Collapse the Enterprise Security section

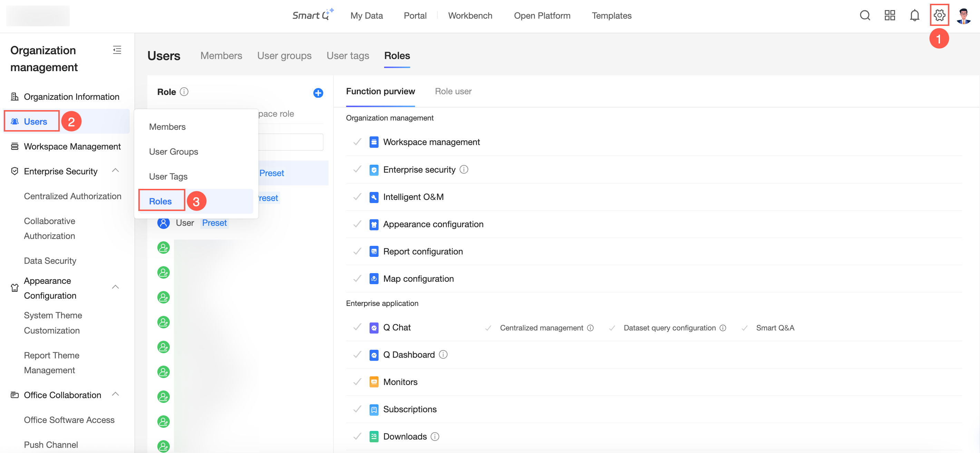click(116, 171)
